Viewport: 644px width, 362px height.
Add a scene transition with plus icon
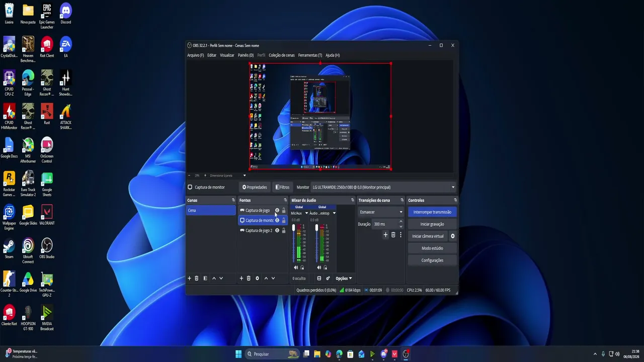[386, 235]
